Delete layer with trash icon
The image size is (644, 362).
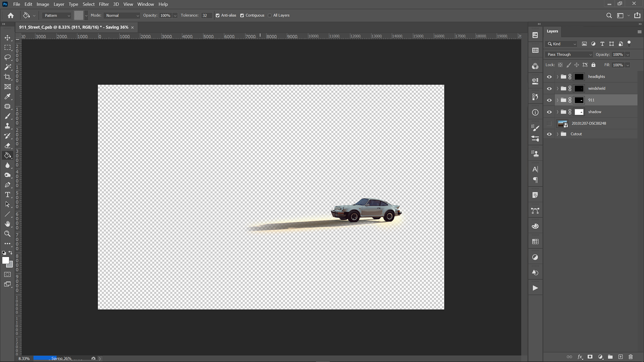coord(631,357)
